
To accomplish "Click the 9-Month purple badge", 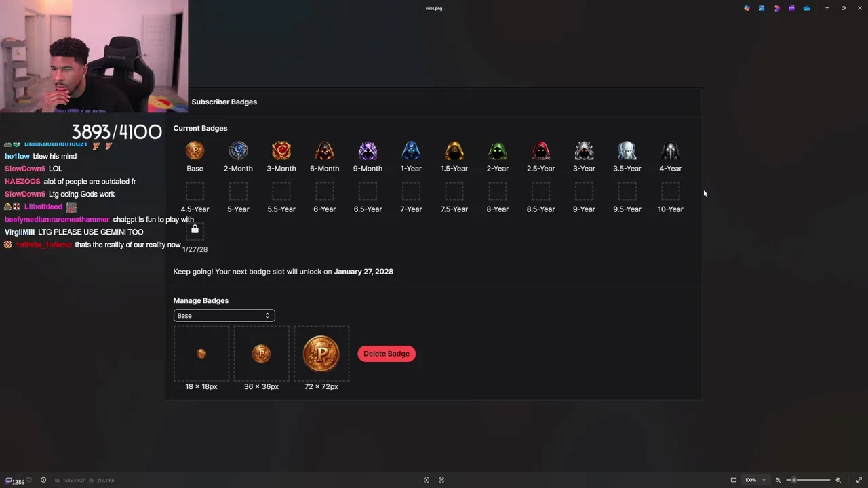I will pos(368,150).
